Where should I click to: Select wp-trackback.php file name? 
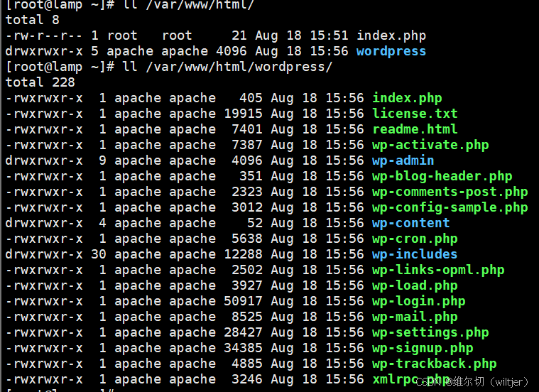(434, 364)
